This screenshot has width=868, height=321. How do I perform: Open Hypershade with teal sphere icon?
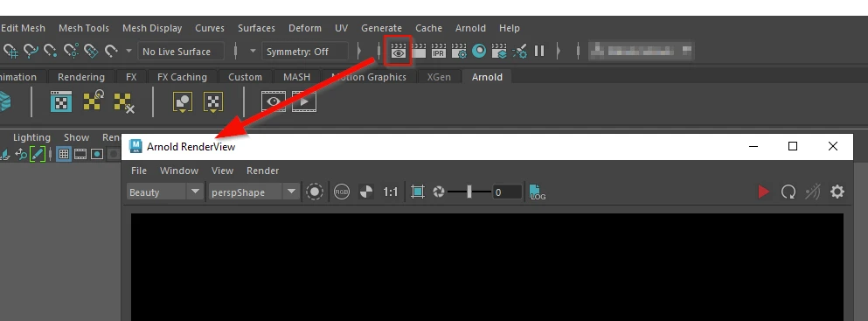click(x=479, y=52)
